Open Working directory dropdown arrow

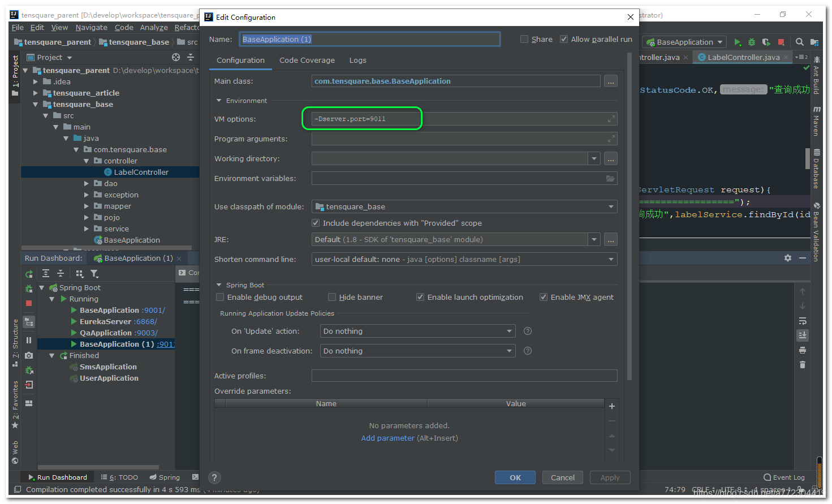[x=594, y=158]
